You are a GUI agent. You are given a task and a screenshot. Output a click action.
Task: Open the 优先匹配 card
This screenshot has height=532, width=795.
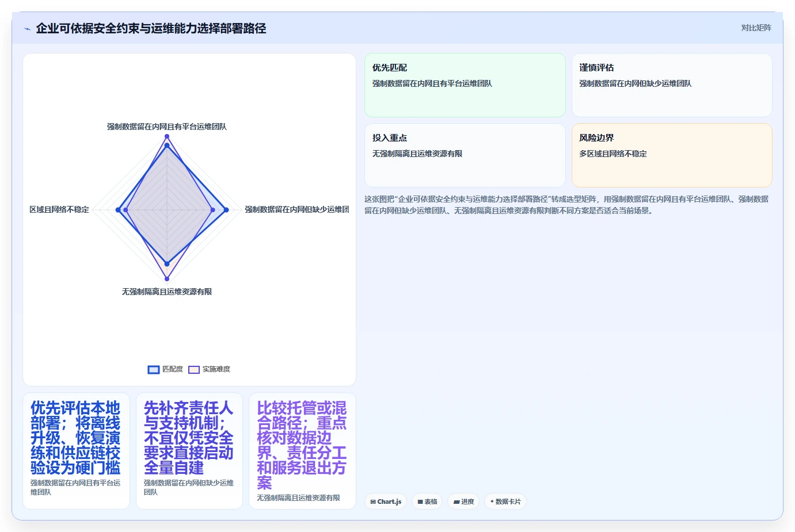[465, 85]
